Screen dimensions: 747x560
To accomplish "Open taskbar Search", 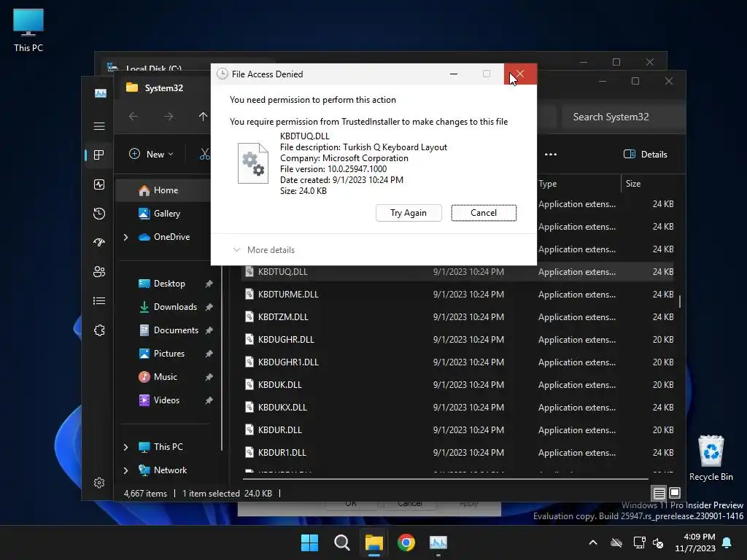I will [x=341, y=542].
